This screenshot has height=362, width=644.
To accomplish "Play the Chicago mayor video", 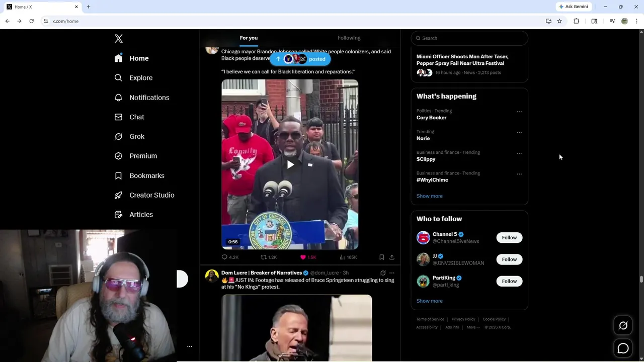I will click(290, 164).
